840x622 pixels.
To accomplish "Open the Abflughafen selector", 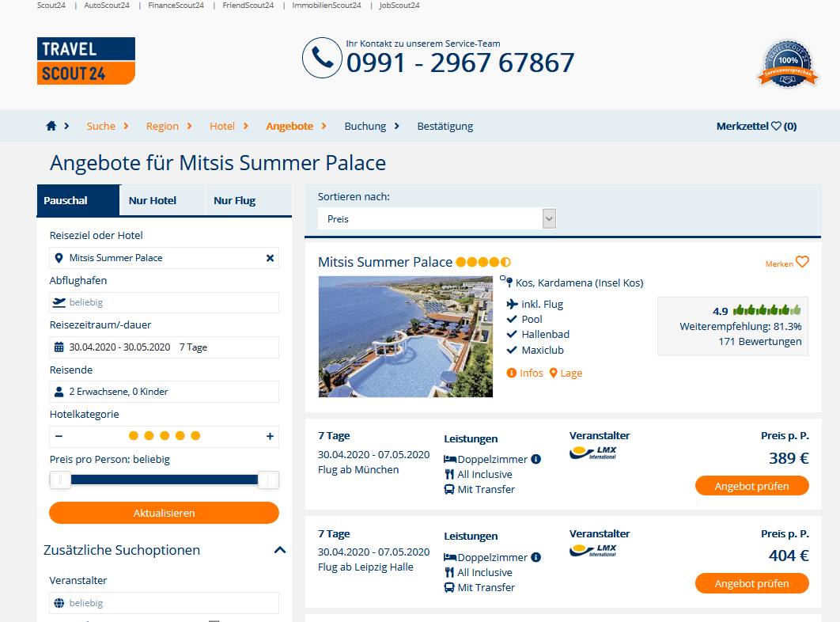I will pos(164,302).
